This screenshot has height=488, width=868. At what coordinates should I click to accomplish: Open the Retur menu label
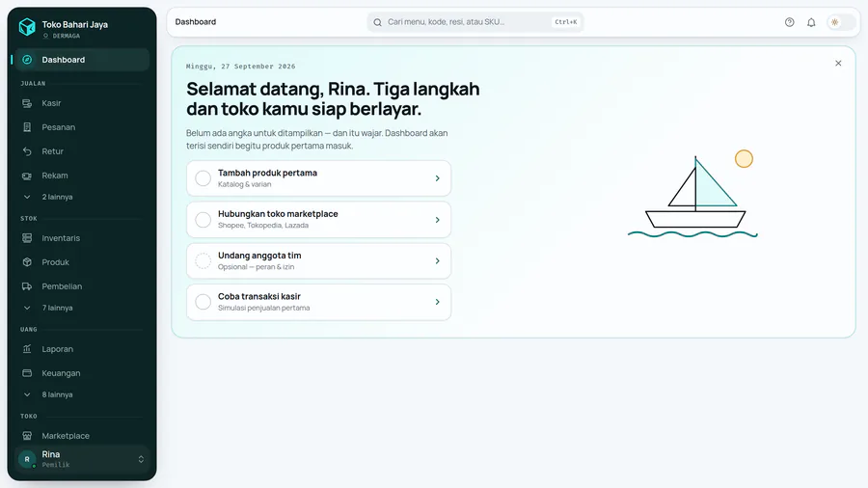53,151
